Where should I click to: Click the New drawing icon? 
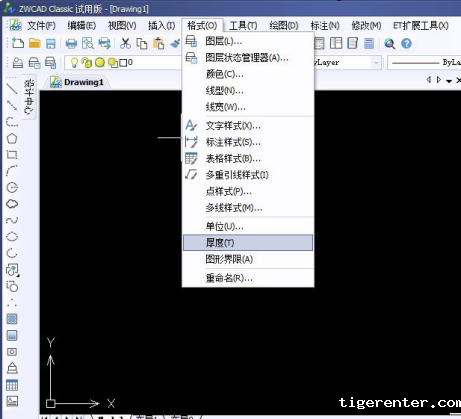(x=18, y=44)
